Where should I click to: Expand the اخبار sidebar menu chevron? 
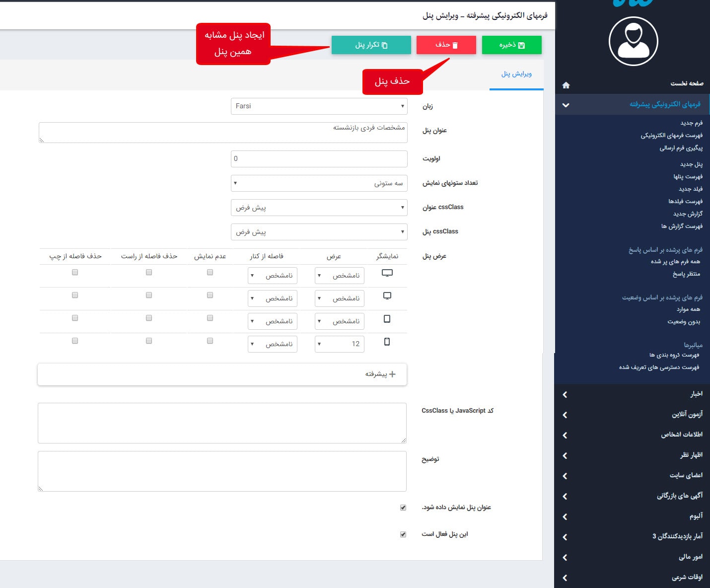point(565,395)
